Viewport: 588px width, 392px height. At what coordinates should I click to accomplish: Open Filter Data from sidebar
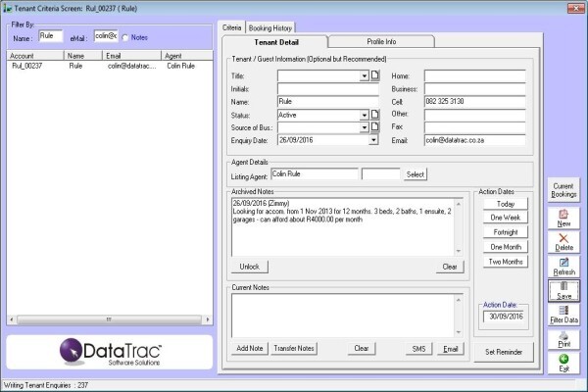(x=563, y=315)
